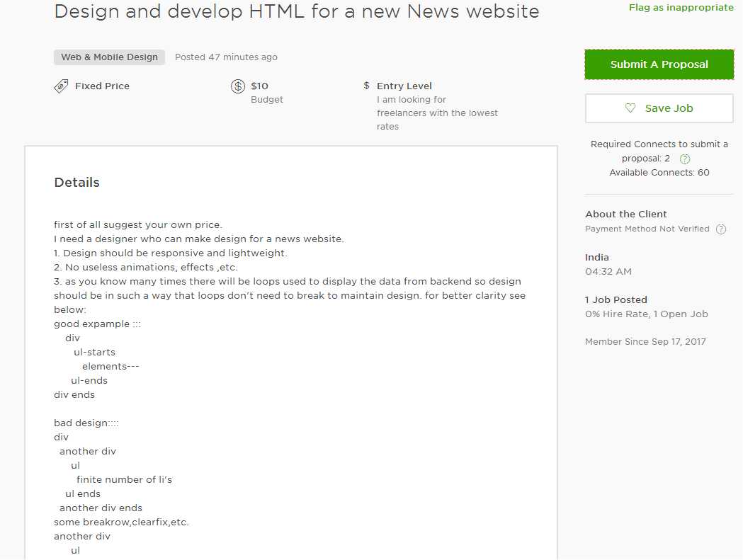Toggle job saved status via heart icon
The height and width of the screenshot is (560, 743).
coord(630,108)
